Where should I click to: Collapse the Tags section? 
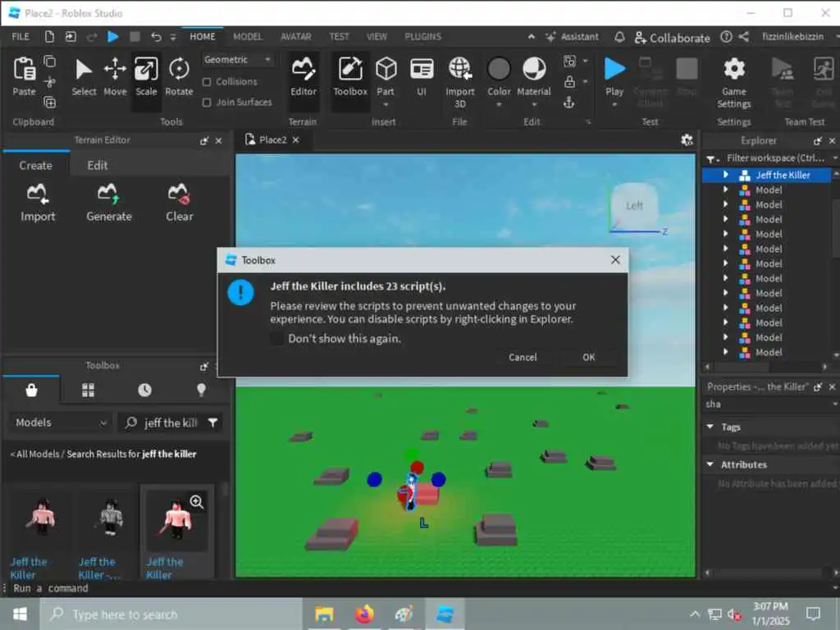click(x=710, y=427)
